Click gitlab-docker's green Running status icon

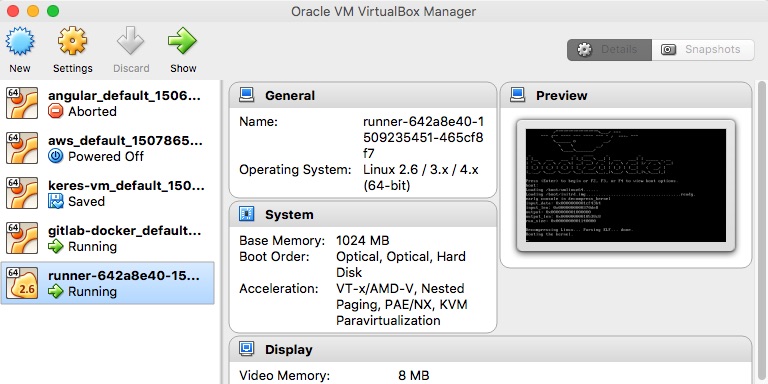[x=56, y=246]
